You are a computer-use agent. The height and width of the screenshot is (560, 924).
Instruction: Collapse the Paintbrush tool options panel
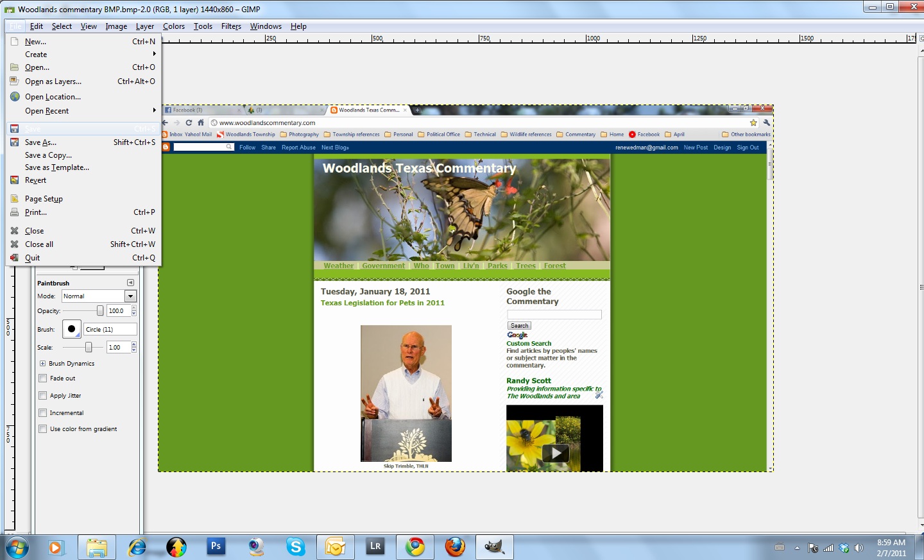click(130, 282)
